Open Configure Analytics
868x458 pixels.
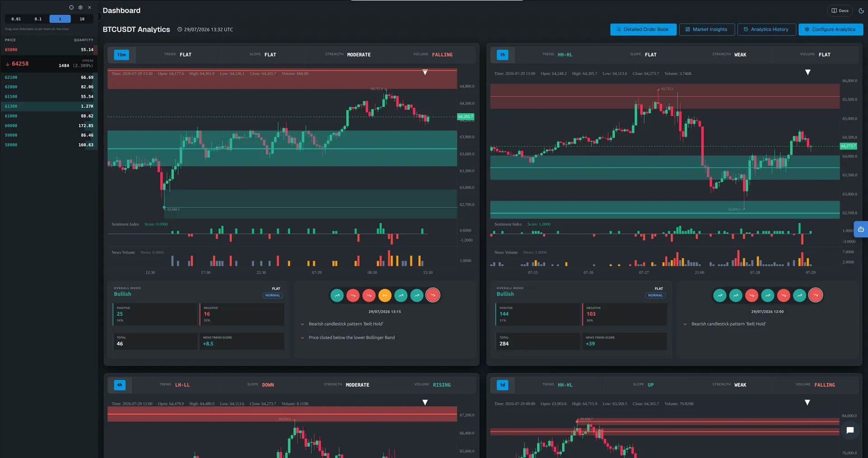pyautogui.click(x=830, y=29)
